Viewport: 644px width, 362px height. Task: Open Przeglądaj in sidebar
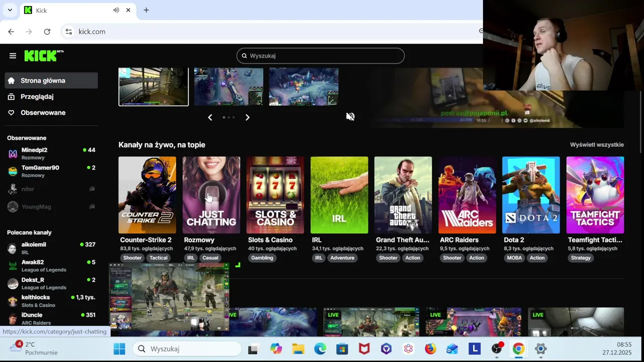coord(51,97)
